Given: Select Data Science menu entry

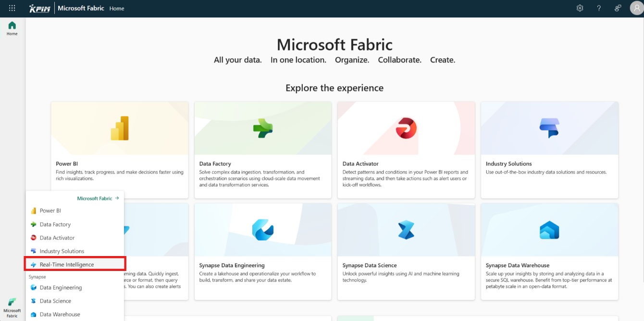Looking at the screenshot, I should (x=75, y=301).
